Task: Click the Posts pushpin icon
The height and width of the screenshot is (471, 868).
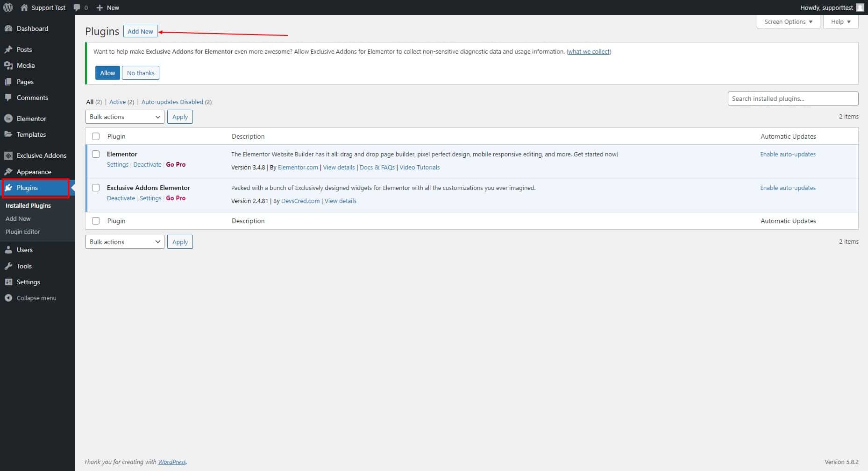Action: tap(8, 49)
